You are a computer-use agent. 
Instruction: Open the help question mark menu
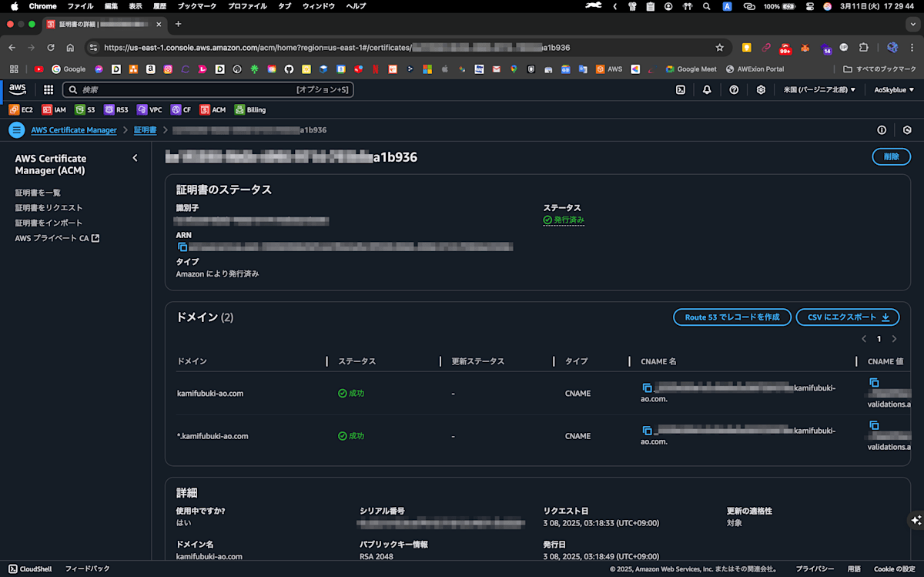tap(734, 89)
